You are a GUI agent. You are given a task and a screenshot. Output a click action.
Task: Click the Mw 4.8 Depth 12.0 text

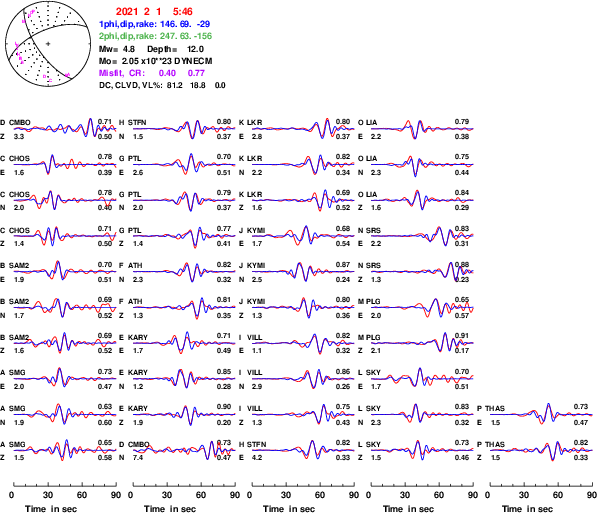click(x=151, y=49)
